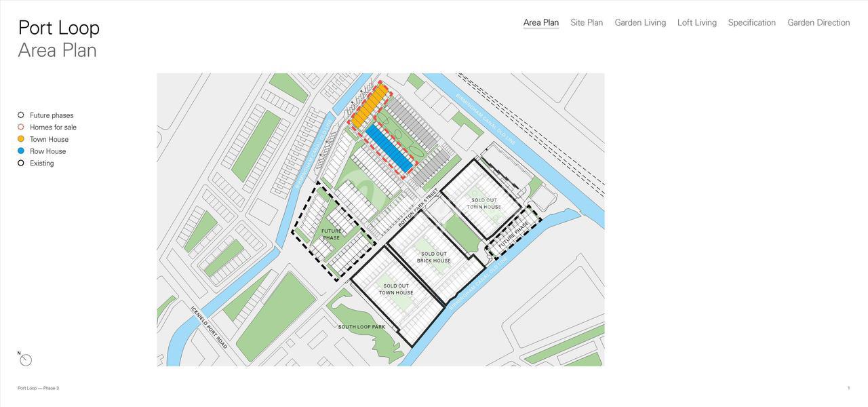
Task: Open the Loft Living tab
Action: pos(696,22)
